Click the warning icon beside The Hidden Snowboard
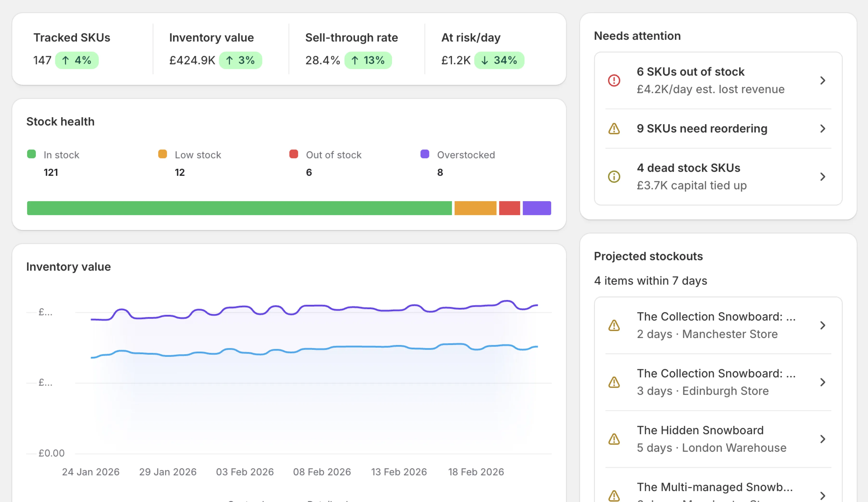This screenshot has width=868, height=502. pos(615,439)
